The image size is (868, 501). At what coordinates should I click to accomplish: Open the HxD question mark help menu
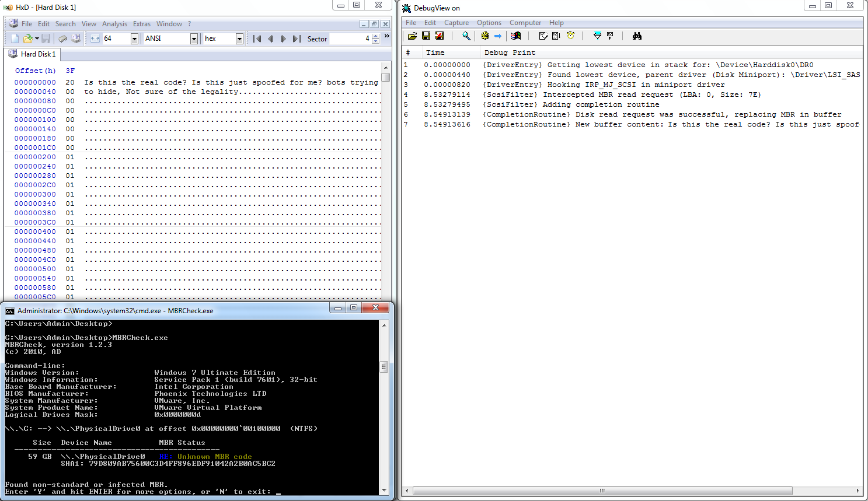pyautogui.click(x=189, y=24)
